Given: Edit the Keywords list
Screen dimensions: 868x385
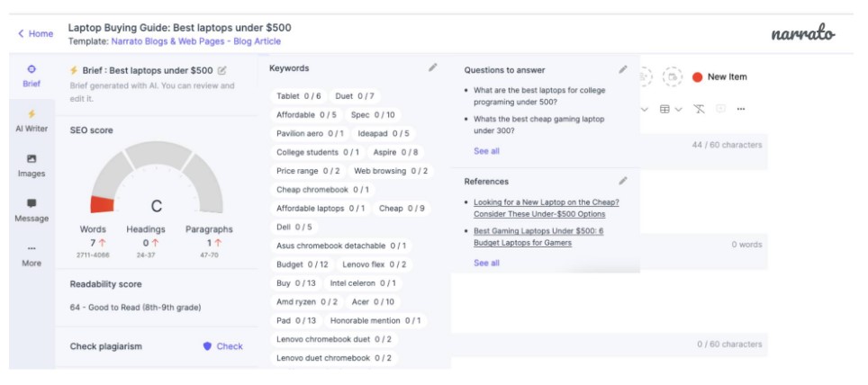Looking at the screenshot, I should tap(433, 67).
